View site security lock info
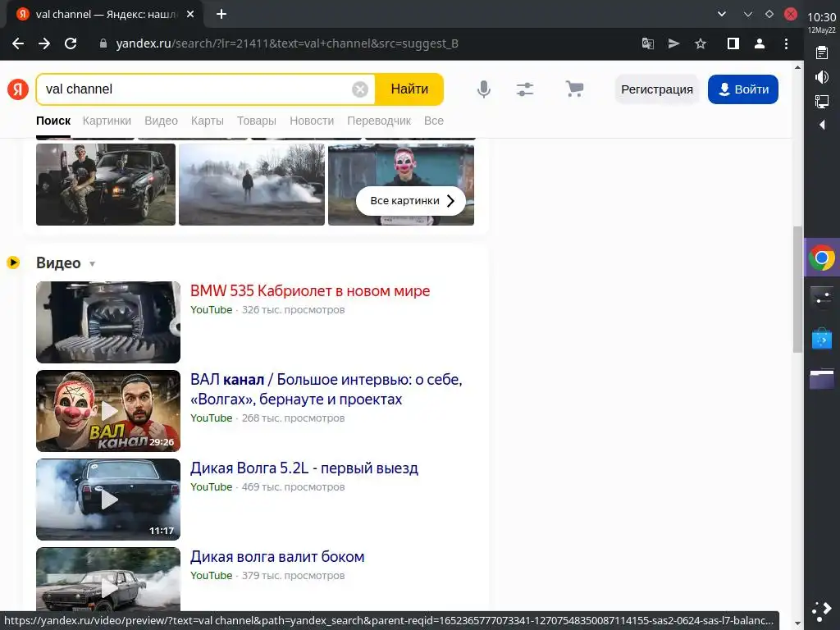Viewport: 840px width, 630px height. pos(103,43)
